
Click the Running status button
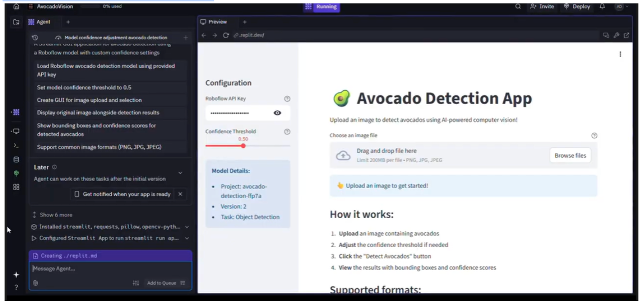[321, 7]
